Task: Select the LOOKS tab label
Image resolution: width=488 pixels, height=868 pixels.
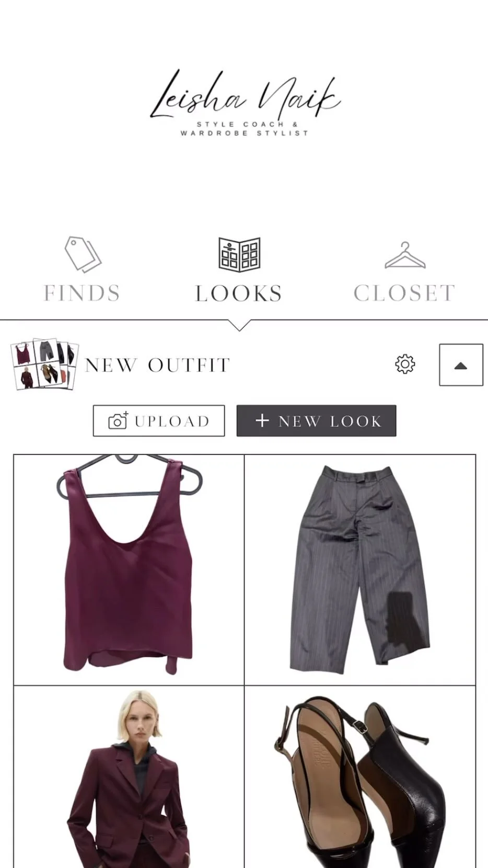Action: click(239, 294)
